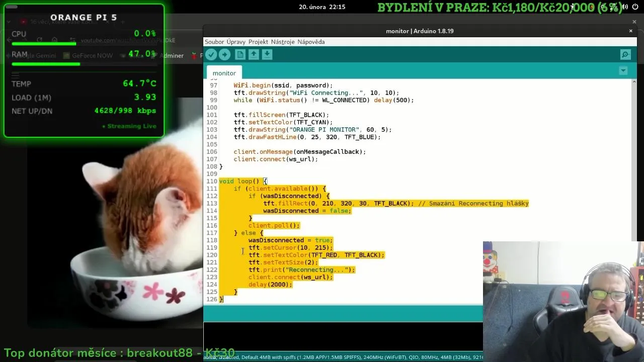Click the volume icon in top bar
The width and height of the screenshot is (644, 362).
pos(624,7)
